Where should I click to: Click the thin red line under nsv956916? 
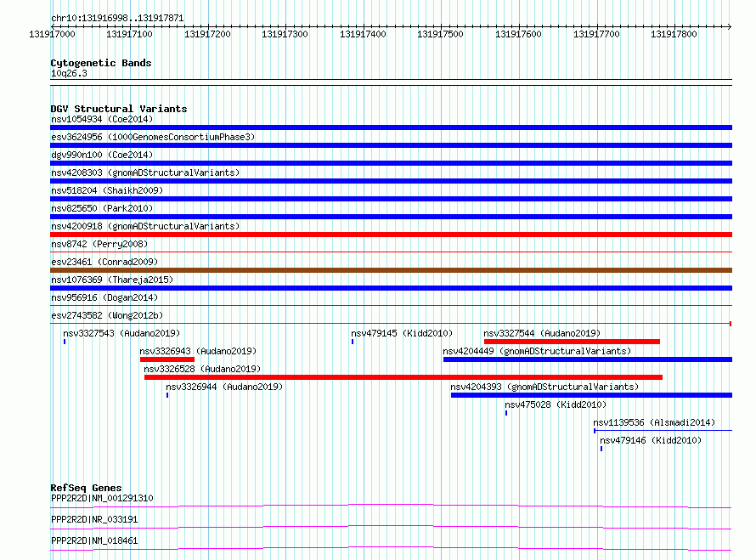[391, 305]
